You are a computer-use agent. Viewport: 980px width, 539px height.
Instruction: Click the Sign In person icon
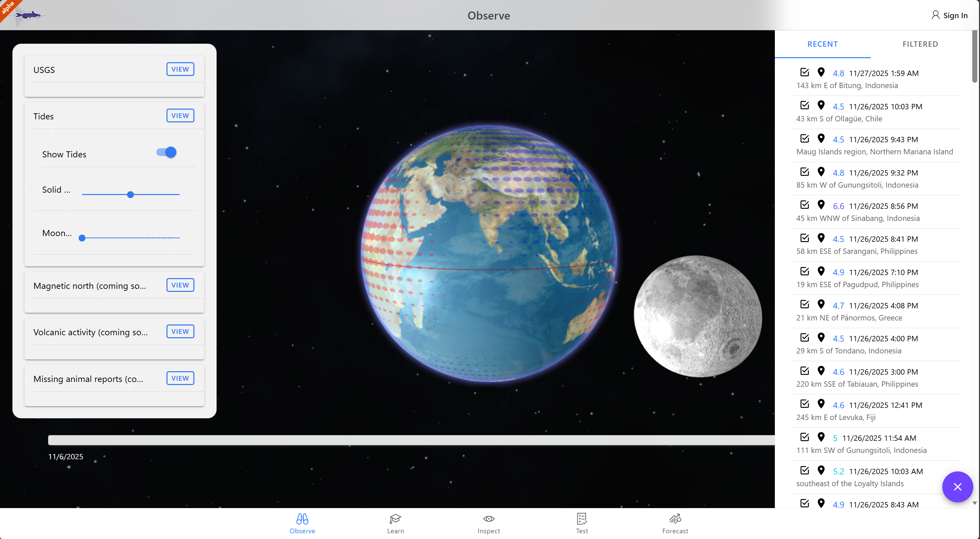[936, 15]
